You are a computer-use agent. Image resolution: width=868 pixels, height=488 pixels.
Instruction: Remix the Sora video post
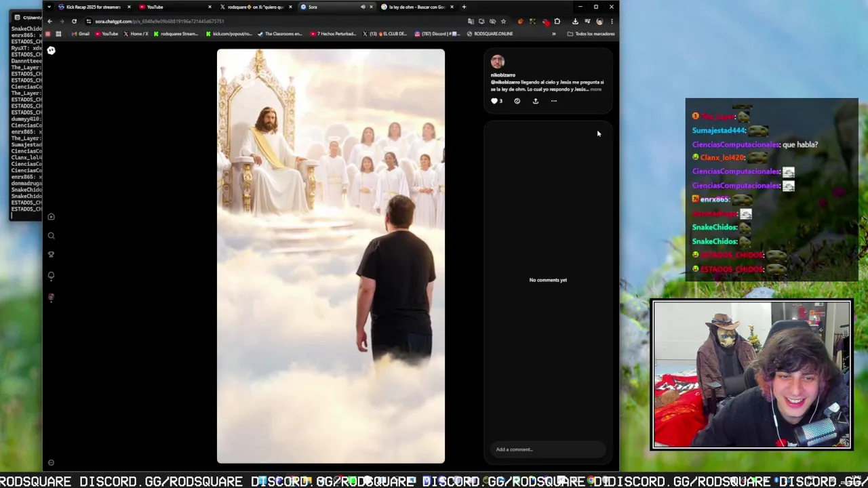coord(517,101)
